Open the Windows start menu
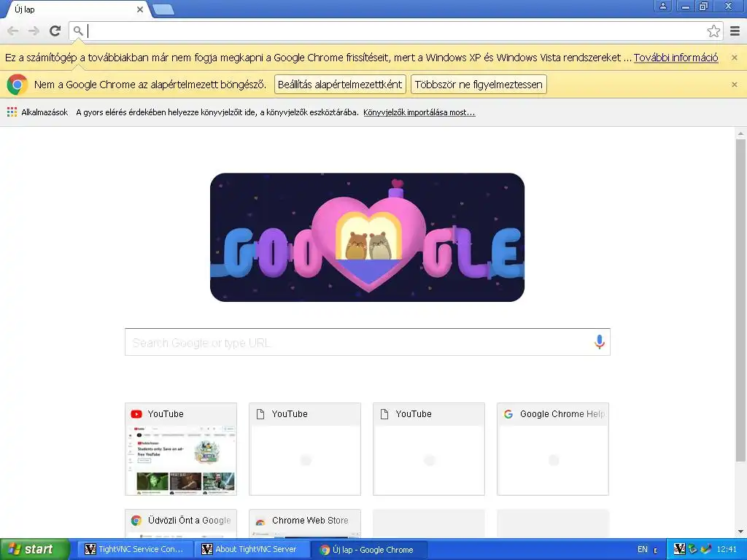This screenshot has width=747, height=560. (x=34, y=549)
